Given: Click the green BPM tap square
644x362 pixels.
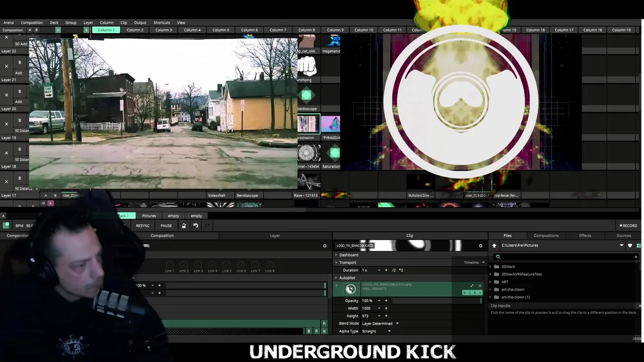Looking at the screenshot, I should 6,226.
